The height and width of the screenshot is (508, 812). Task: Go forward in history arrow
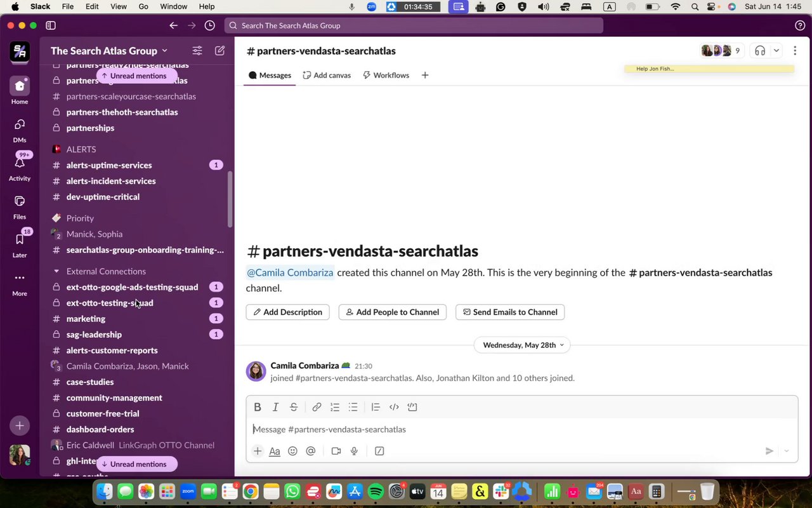192,25
